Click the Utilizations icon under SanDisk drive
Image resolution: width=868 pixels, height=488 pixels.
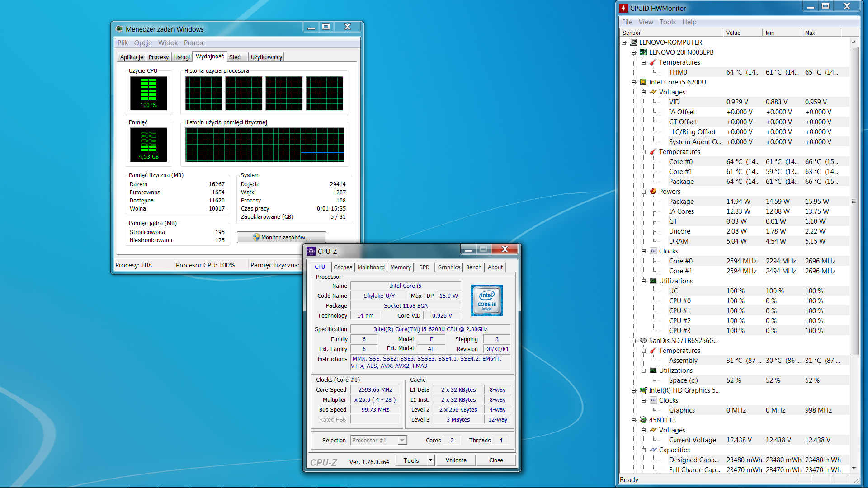point(653,371)
